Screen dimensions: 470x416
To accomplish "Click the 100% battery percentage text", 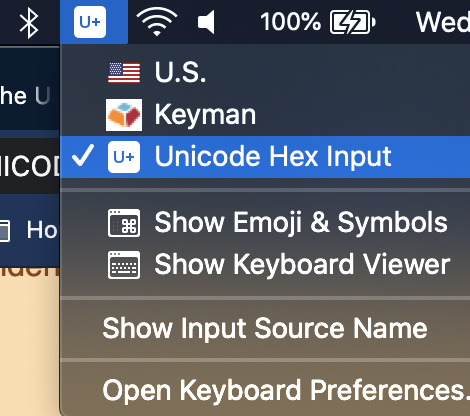I will point(290,22).
